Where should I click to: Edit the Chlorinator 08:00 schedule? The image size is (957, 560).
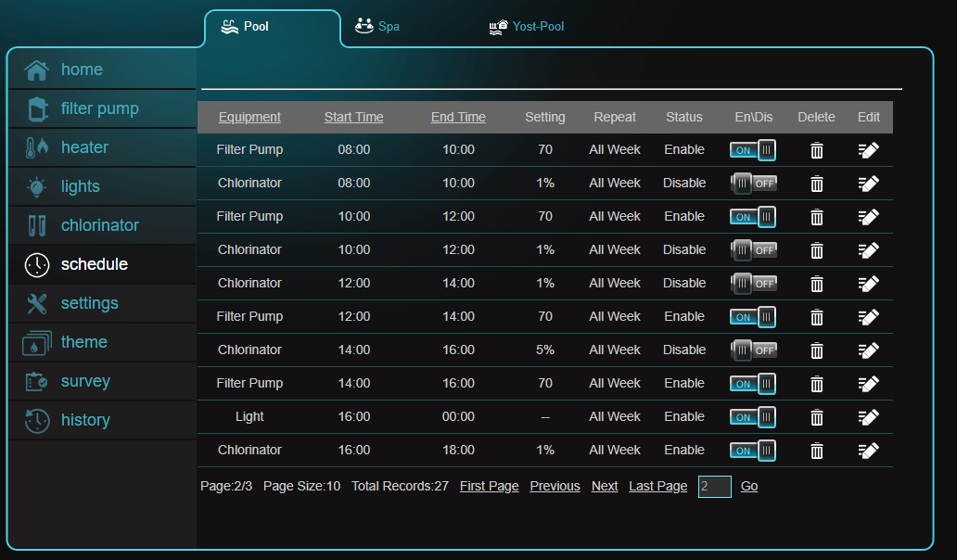[x=869, y=184]
